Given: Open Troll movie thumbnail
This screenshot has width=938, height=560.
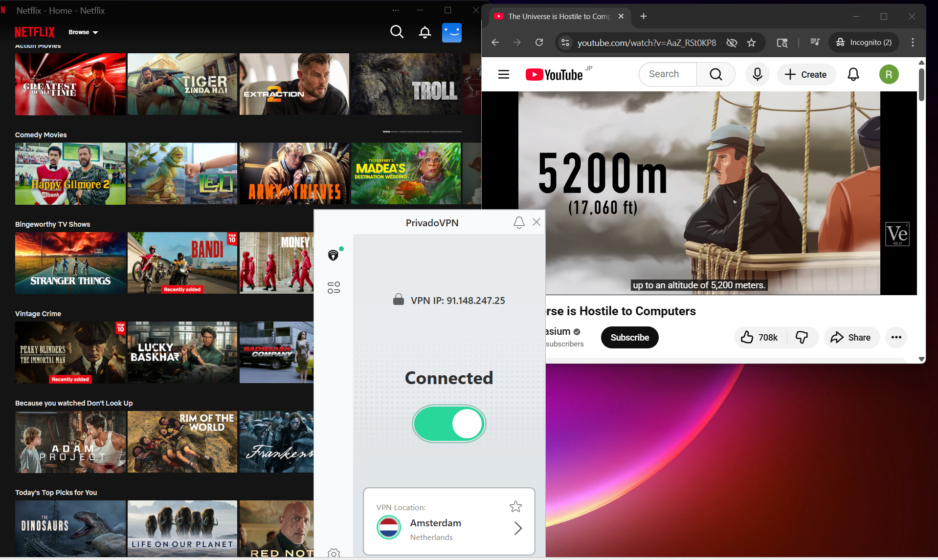Looking at the screenshot, I should coord(406,84).
